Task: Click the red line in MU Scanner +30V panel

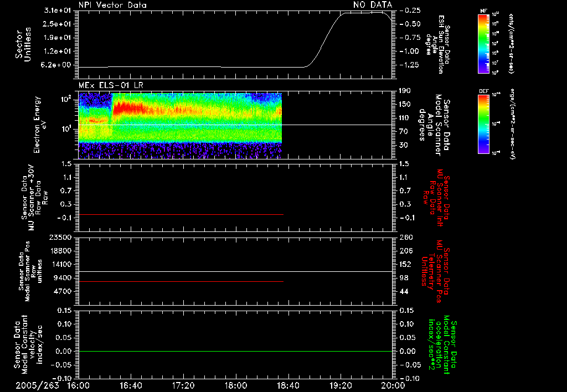Action: [181, 214]
